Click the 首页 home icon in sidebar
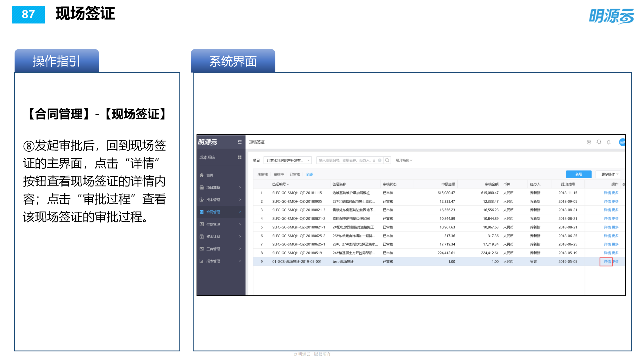 [201, 175]
